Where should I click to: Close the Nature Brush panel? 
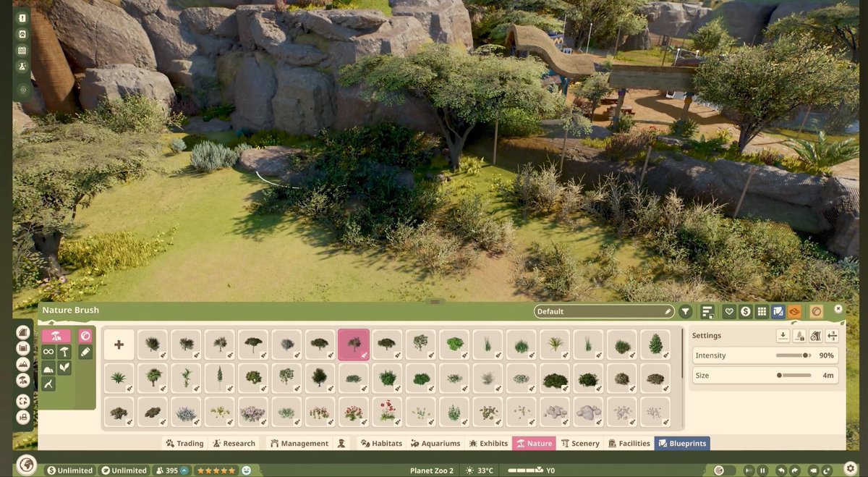click(x=838, y=309)
